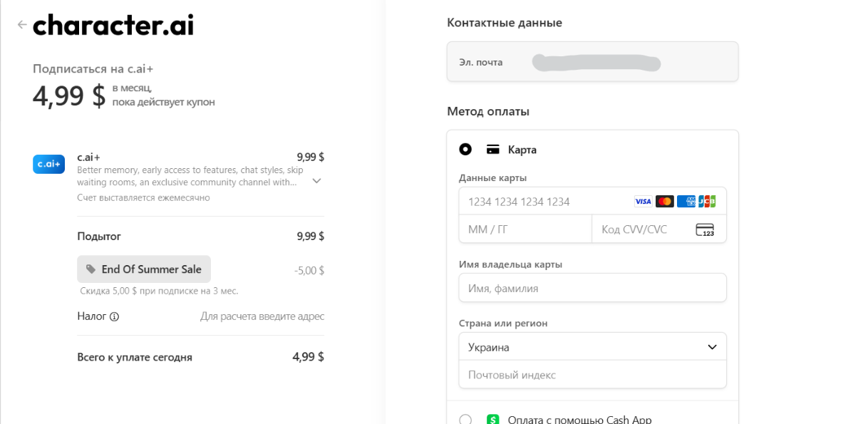Image resolution: width=868 pixels, height=424 pixels.
Task: Open the Страна или регион dropdown
Action: (592, 347)
